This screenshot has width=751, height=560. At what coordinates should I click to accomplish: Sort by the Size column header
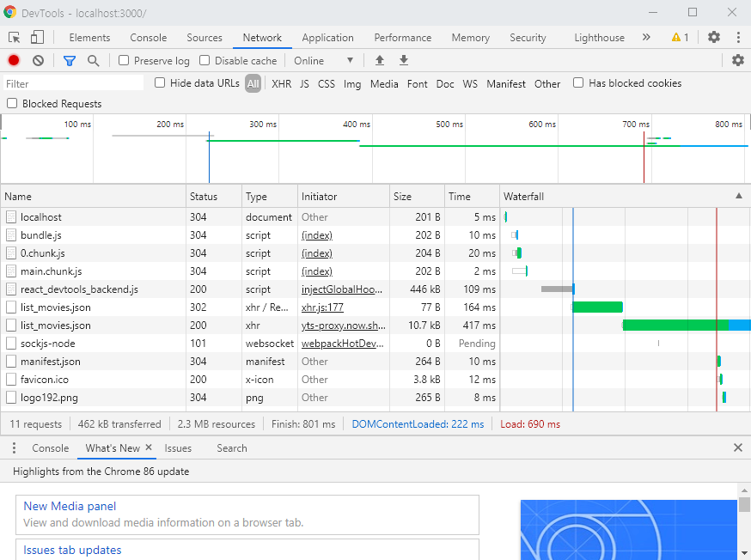[x=417, y=196]
